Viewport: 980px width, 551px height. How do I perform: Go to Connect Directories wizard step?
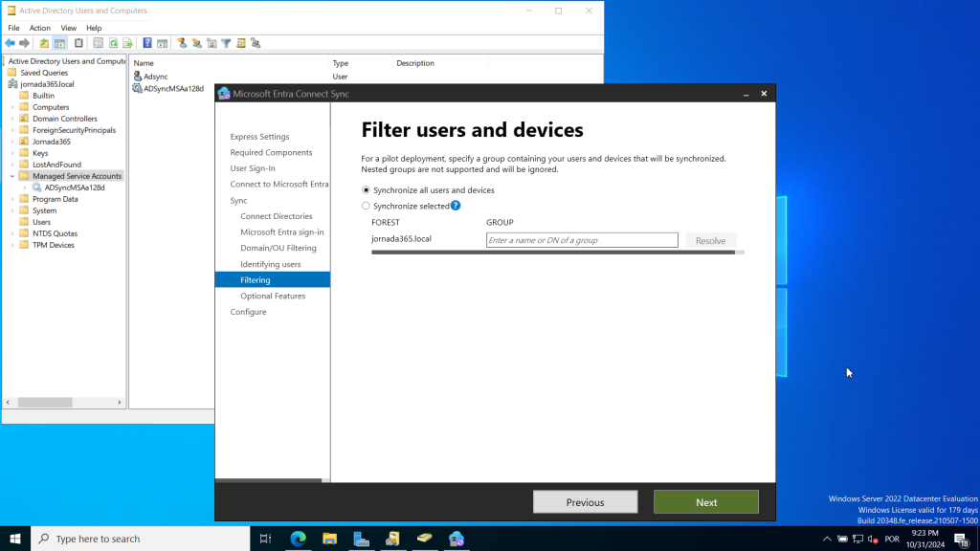[x=277, y=216]
